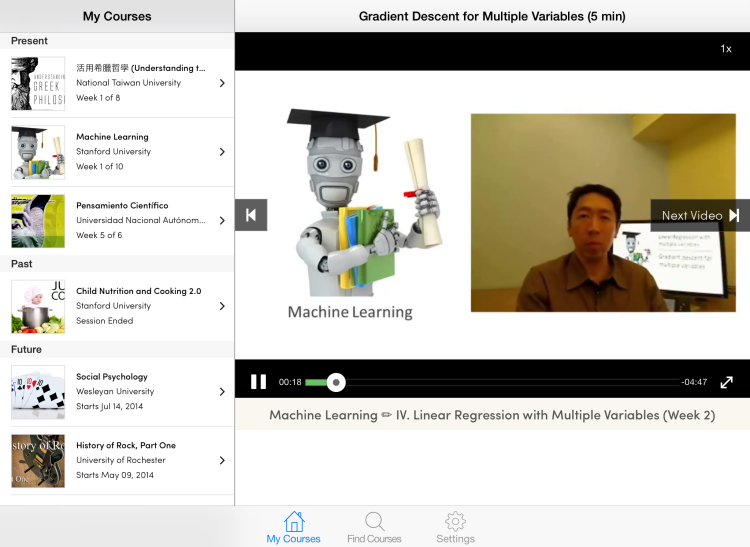Change the 1x playback speed
Image resolution: width=750 pixels, height=547 pixels.
[x=726, y=49]
